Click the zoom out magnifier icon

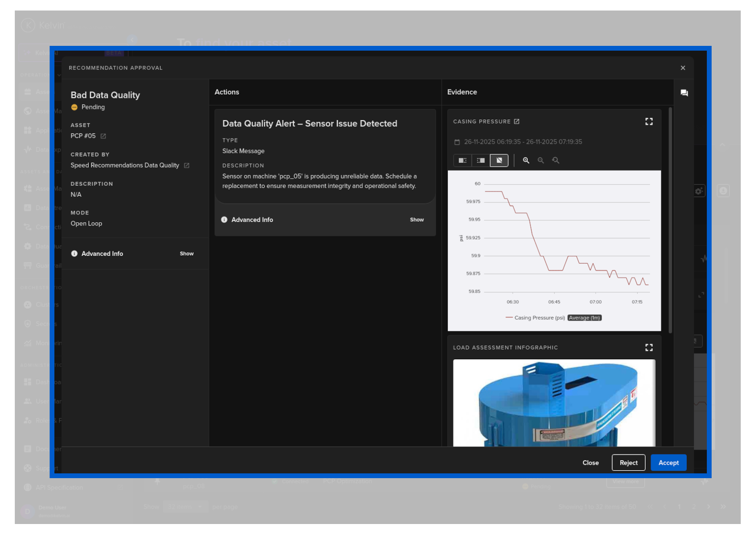(541, 160)
